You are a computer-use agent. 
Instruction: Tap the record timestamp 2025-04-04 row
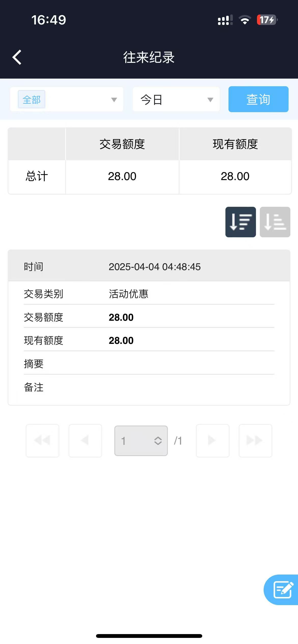tap(154, 267)
